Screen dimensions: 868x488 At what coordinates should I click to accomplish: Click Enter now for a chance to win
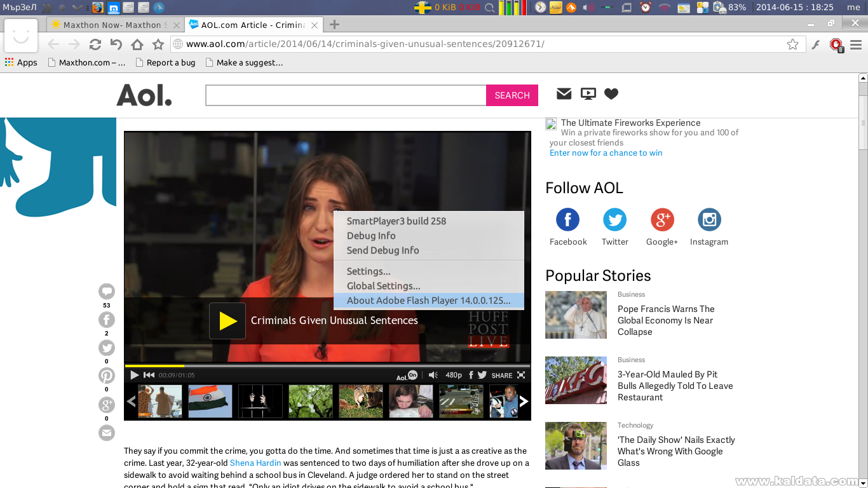(606, 153)
